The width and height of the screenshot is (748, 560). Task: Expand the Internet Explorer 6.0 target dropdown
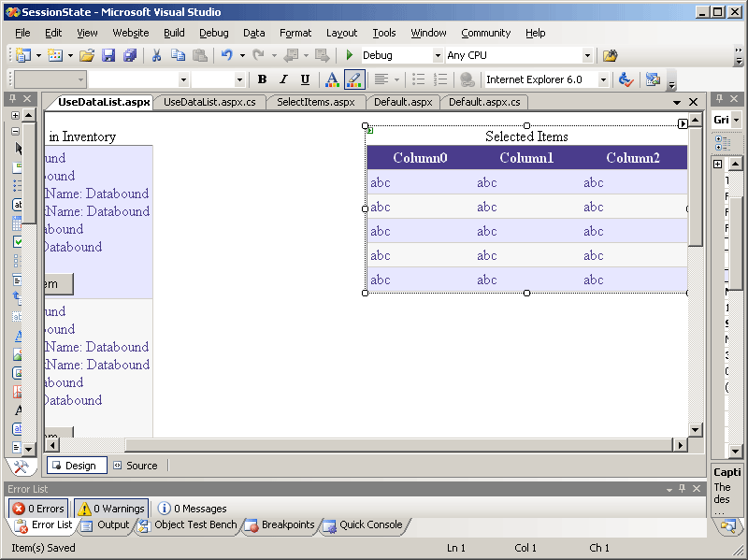point(603,80)
